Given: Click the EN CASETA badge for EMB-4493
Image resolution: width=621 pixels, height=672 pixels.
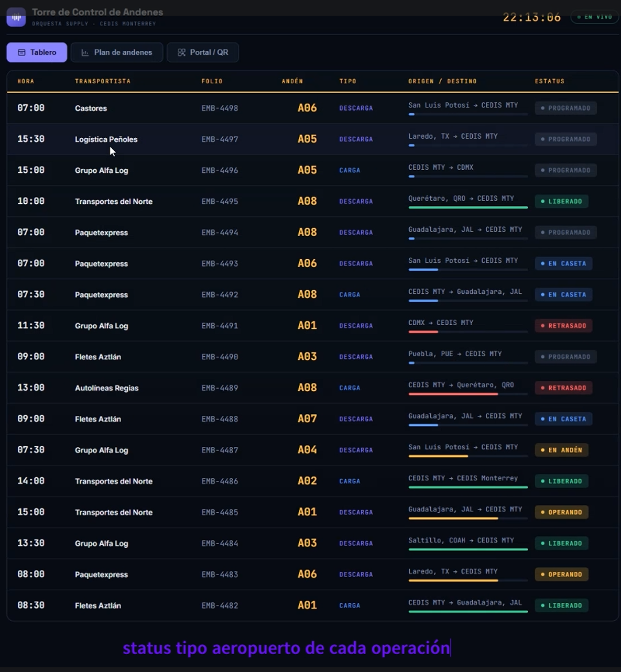Looking at the screenshot, I should pyautogui.click(x=563, y=263).
